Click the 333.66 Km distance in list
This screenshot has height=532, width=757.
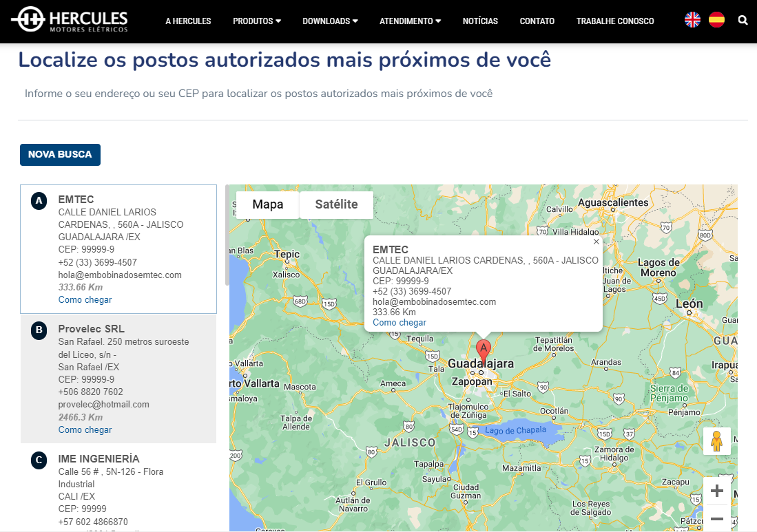pyautogui.click(x=81, y=288)
